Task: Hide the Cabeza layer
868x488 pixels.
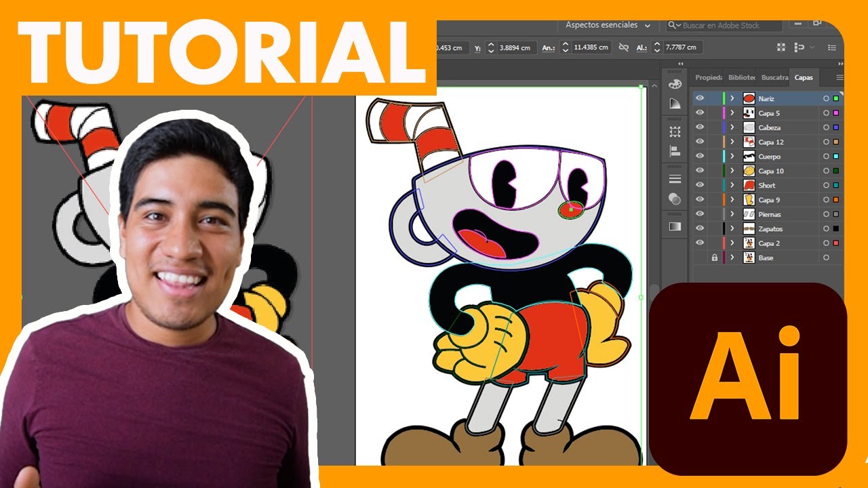Action: point(700,127)
